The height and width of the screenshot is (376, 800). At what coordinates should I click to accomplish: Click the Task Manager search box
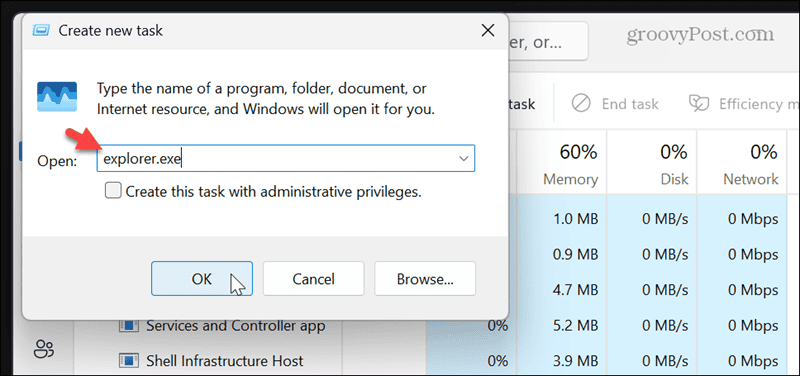click(x=547, y=42)
